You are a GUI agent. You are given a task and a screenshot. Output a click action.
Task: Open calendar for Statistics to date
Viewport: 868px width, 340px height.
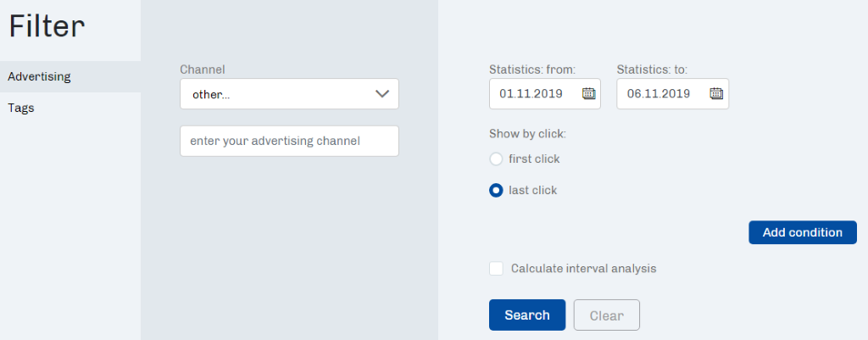716,93
